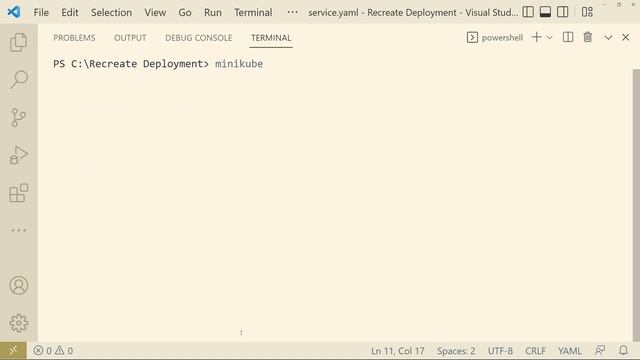Open the Edit menu
The width and height of the screenshot is (640, 360).
pyautogui.click(x=70, y=12)
